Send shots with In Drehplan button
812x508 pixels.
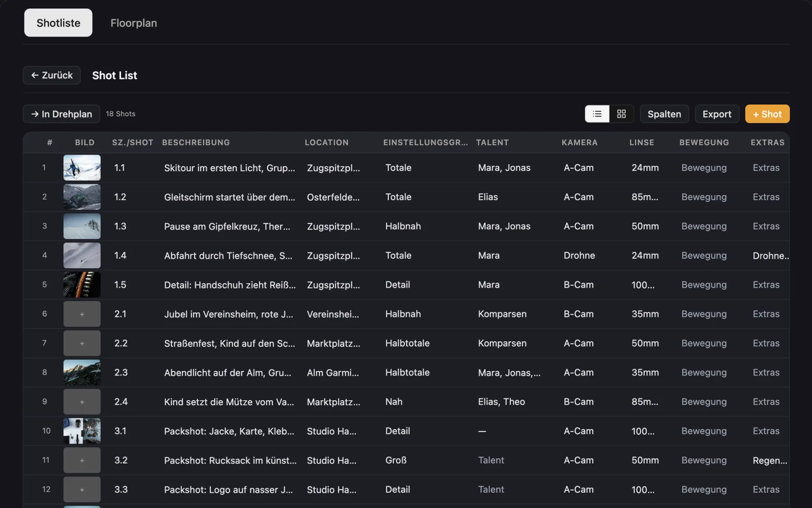tap(61, 114)
